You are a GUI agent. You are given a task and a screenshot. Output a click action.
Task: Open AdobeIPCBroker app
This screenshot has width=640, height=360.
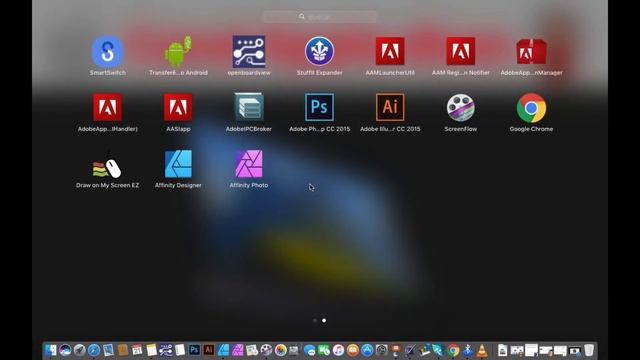pyautogui.click(x=249, y=107)
